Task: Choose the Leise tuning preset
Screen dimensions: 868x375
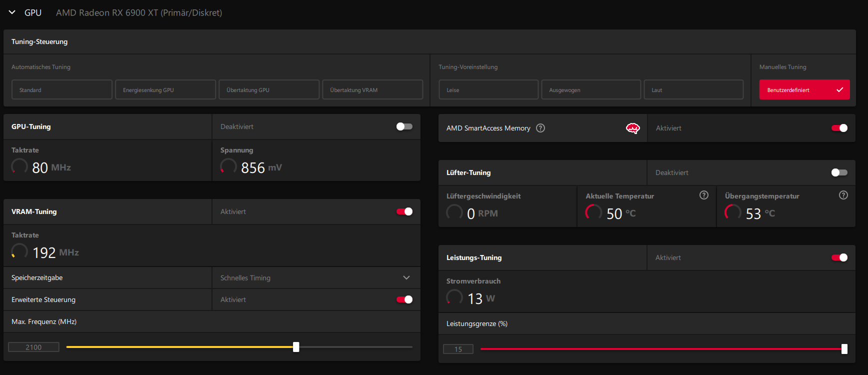Action: point(488,89)
